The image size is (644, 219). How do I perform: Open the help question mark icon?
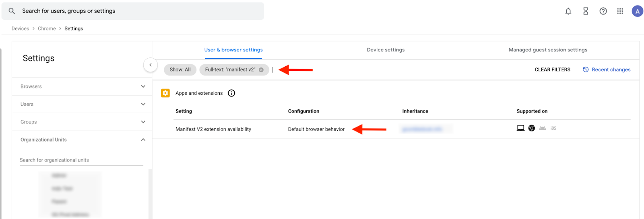(603, 11)
